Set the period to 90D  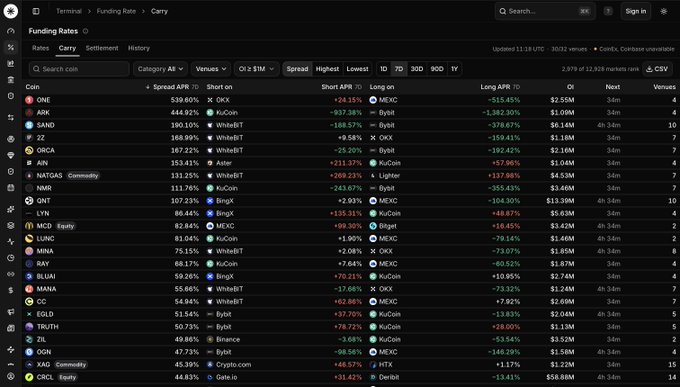tap(437, 69)
